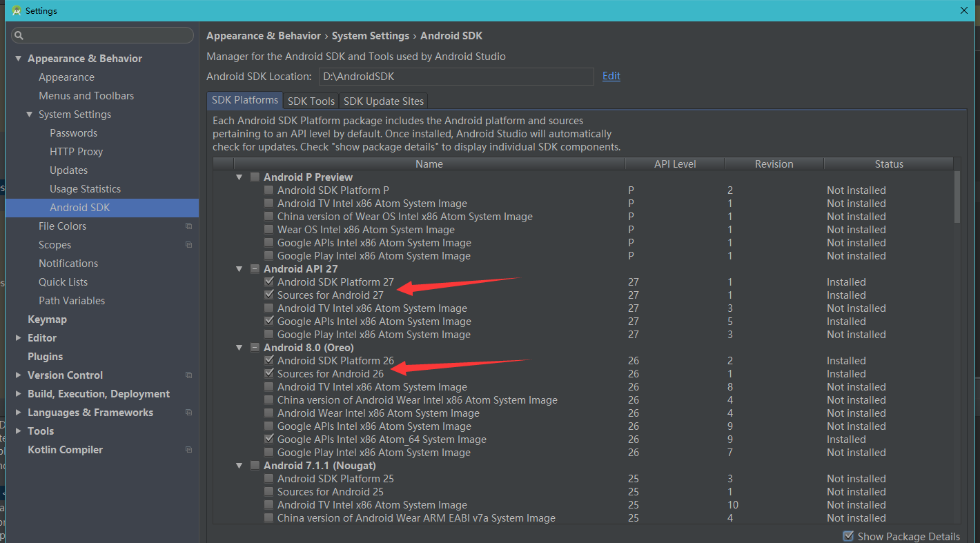Click China version of Android Wear ARM EABI v7a row
The width and height of the screenshot is (980, 543).
click(x=583, y=518)
